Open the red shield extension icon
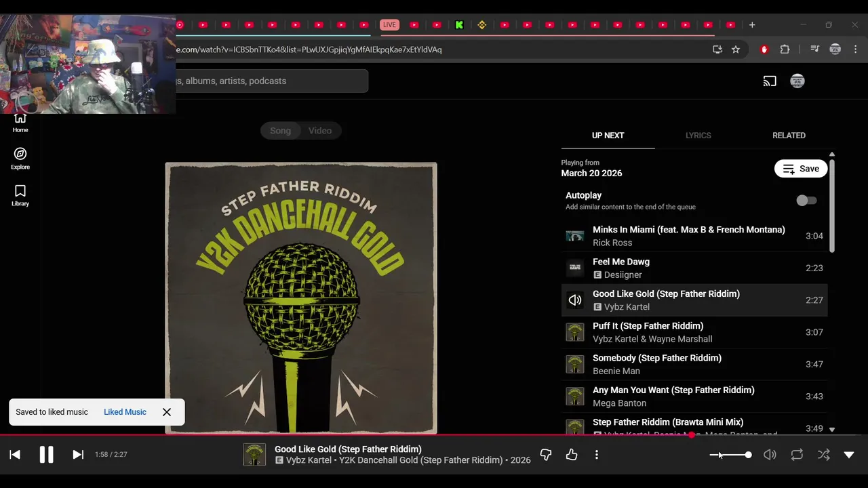This screenshot has width=868, height=488. [764, 49]
